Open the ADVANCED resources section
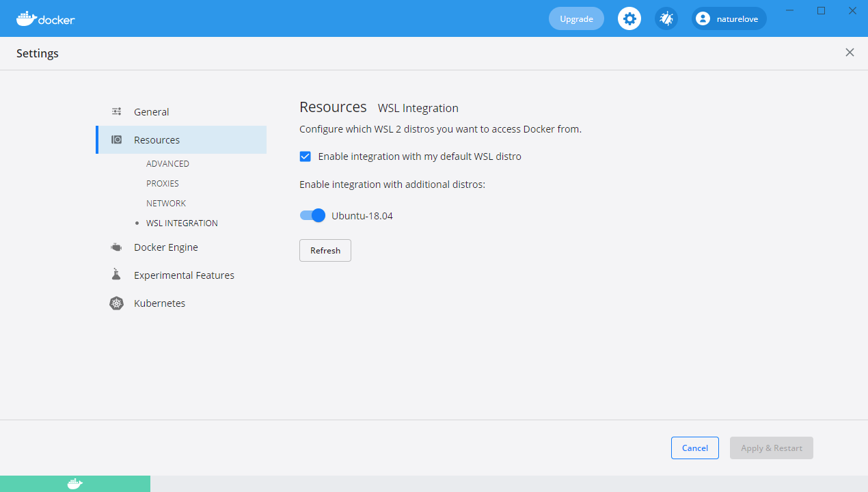 pos(167,163)
